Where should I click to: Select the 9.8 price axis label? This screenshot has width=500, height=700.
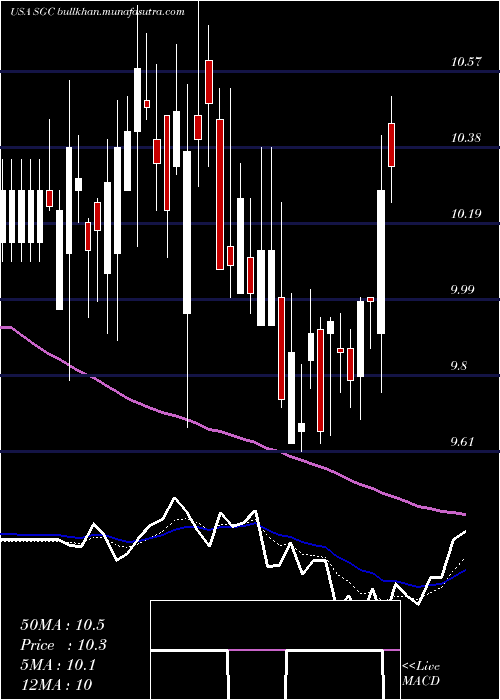(x=460, y=366)
